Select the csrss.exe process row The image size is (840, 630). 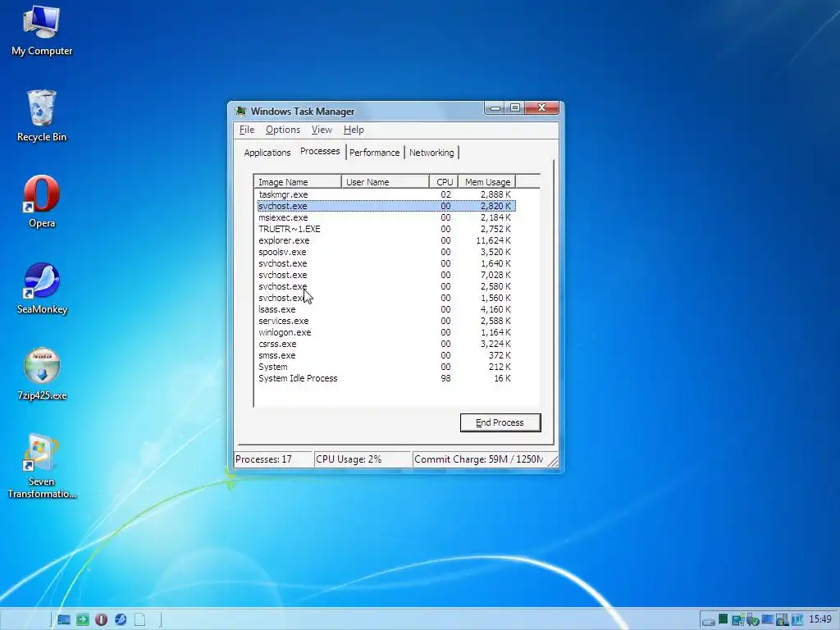[x=386, y=344]
